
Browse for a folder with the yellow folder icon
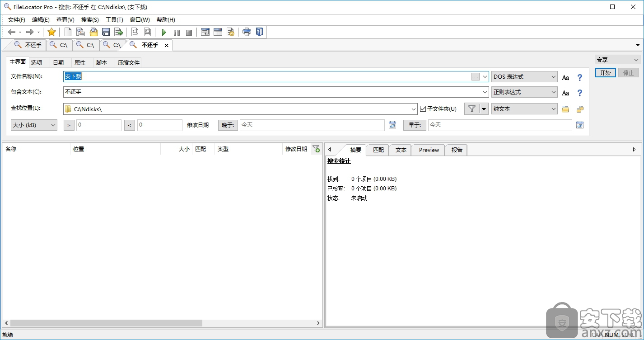pos(565,109)
